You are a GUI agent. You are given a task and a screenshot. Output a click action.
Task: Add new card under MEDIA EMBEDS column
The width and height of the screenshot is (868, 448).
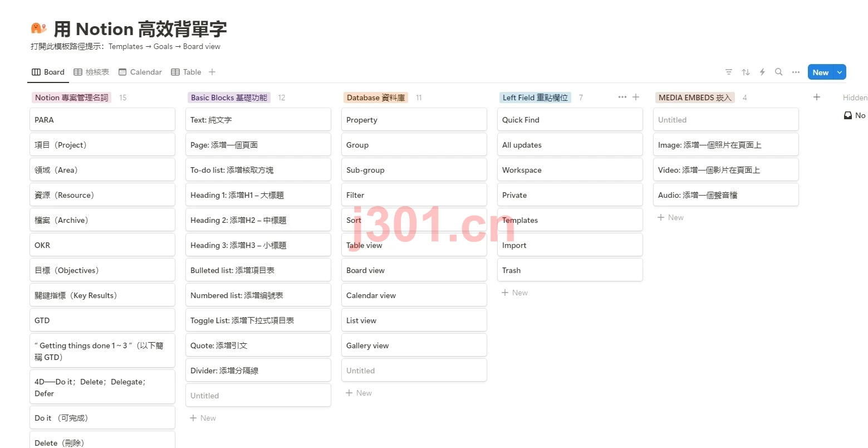coord(670,217)
